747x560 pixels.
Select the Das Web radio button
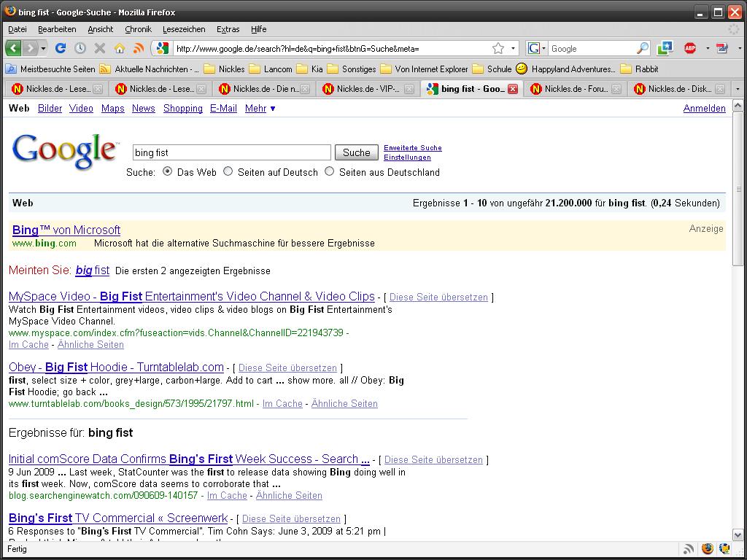167,171
